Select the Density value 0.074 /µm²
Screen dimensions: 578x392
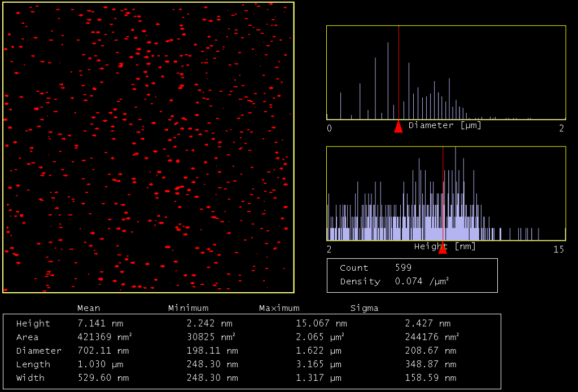point(422,281)
